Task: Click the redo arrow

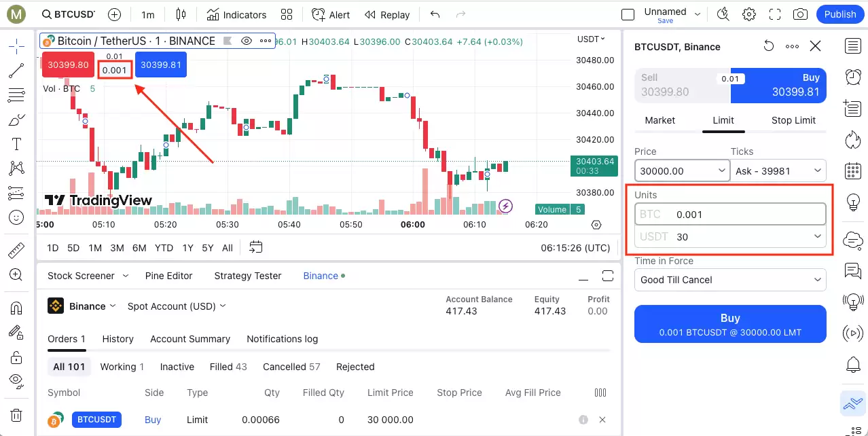Action: [x=461, y=14]
